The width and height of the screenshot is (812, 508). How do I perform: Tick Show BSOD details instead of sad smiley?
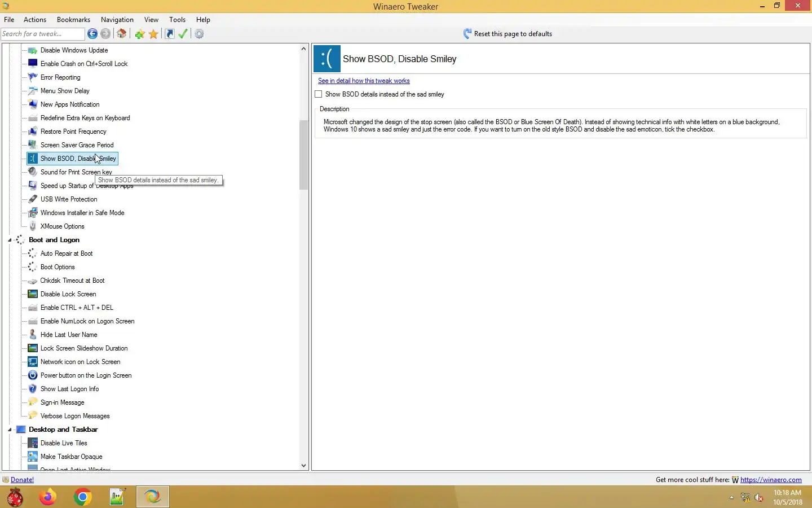pyautogui.click(x=319, y=94)
